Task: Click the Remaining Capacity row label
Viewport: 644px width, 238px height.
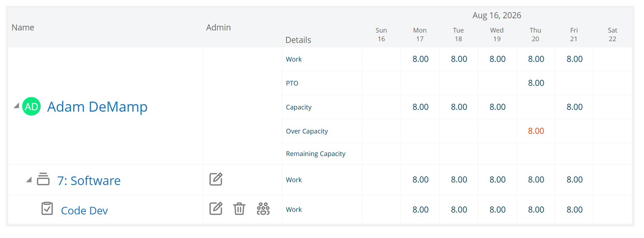Action: pyautogui.click(x=316, y=154)
